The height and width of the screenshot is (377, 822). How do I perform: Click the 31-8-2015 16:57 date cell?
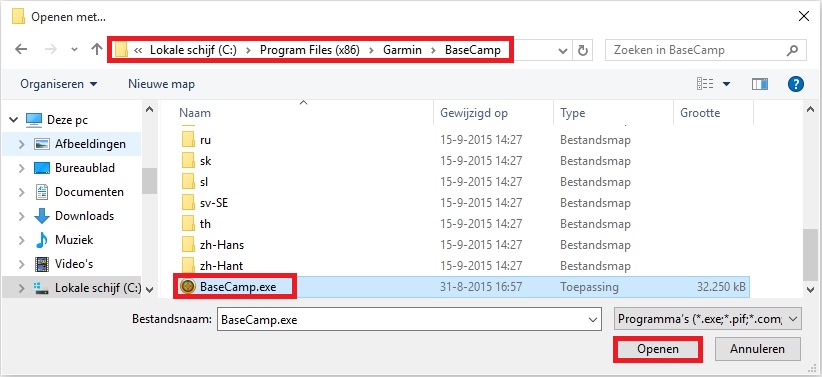coord(481,287)
